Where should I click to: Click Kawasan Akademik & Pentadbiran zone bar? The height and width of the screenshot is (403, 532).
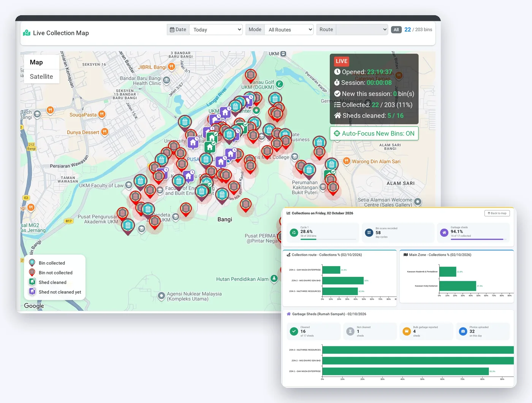coord(448,271)
